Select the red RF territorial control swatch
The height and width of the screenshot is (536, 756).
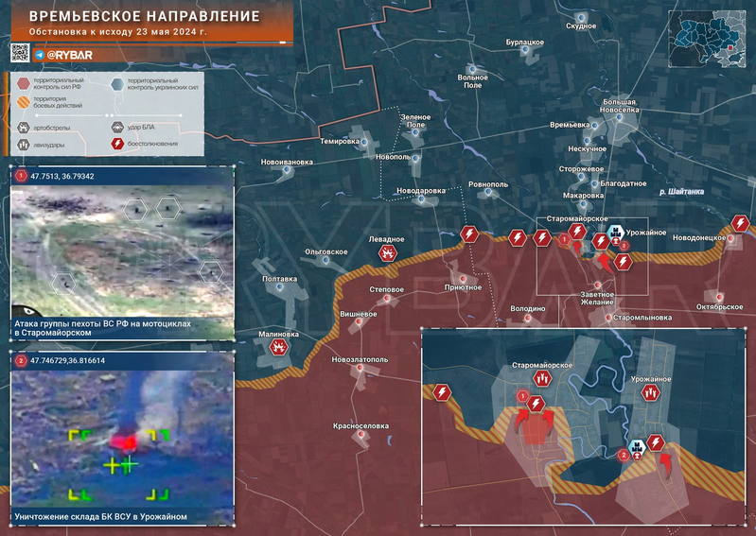(x=22, y=83)
